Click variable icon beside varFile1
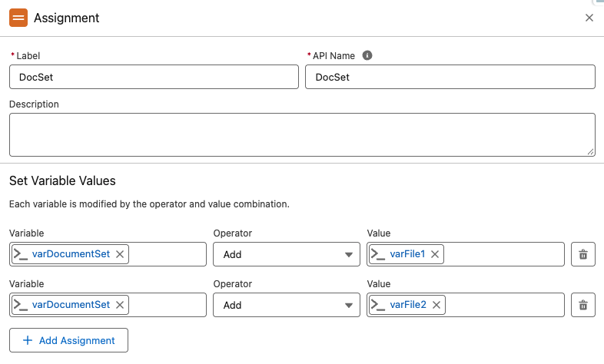 tap(378, 254)
